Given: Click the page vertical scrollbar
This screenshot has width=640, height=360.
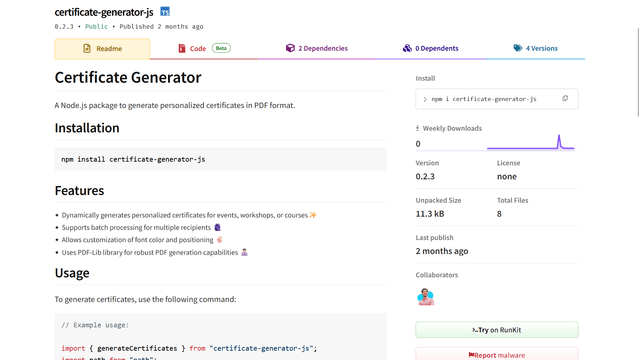Looking at the screenshot, I should (638, 73).
